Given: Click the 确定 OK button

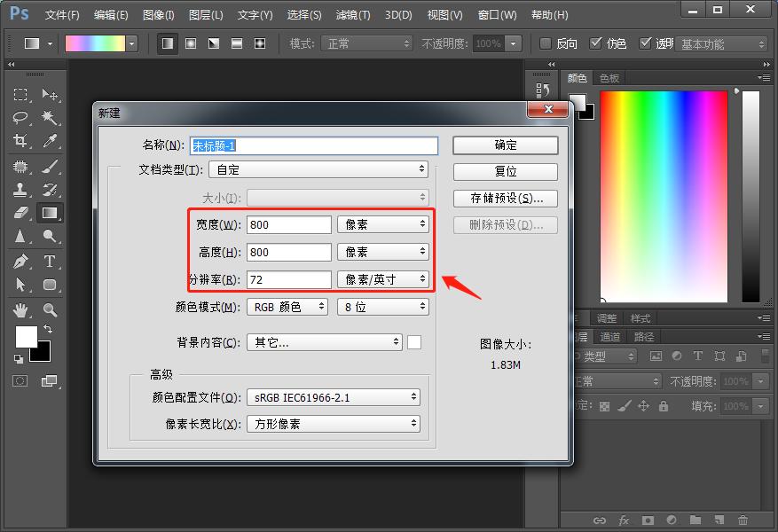Looking at the screenshot, I should click(x=505, y=145).
